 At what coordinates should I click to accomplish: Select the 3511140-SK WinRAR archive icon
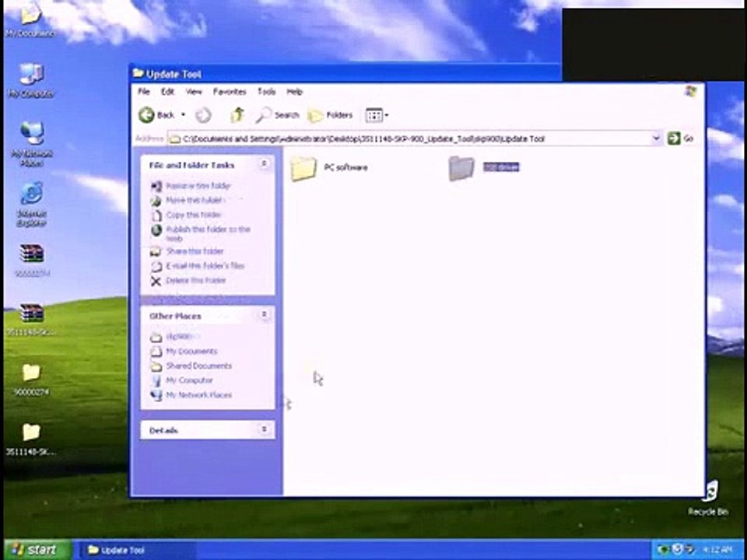coord(31,320)
